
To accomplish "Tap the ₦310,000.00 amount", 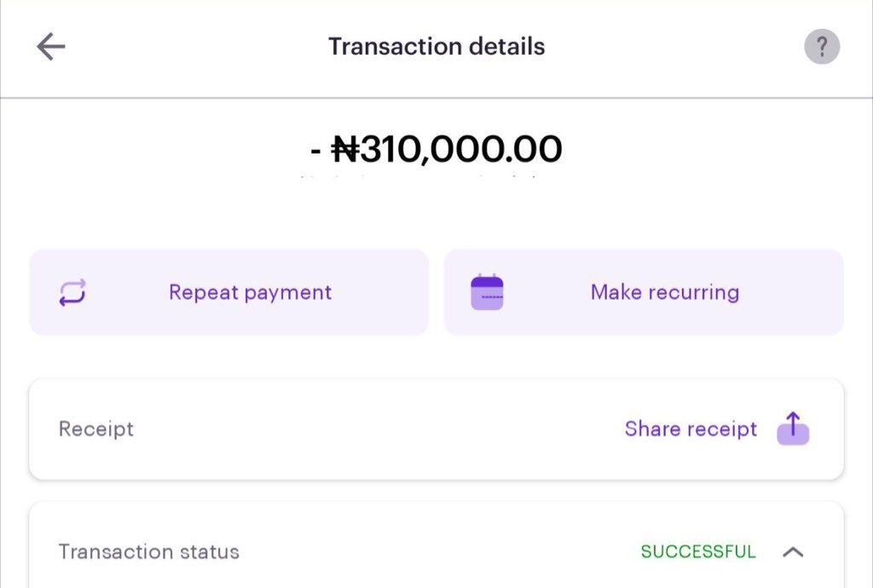I will [x=446, y=150].
